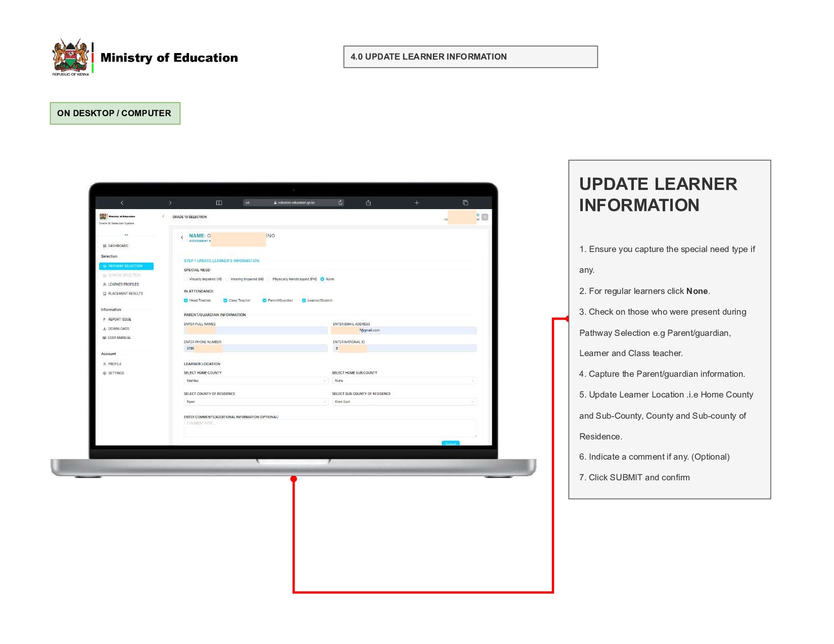Click the comments additional information text area
Viewport: 834px width, 644px height.
(330, 428)
